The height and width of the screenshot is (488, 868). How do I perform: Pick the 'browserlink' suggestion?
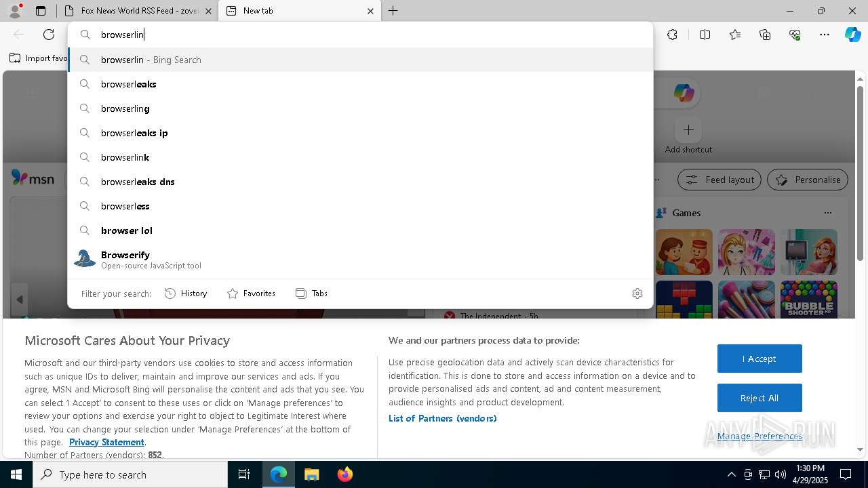click(x=361, y=157)
